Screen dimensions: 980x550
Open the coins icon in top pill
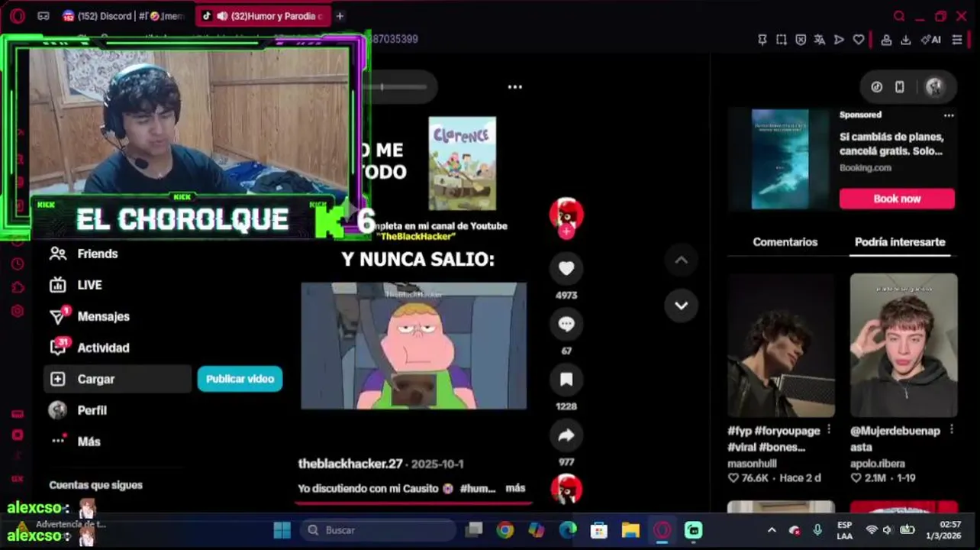(x=877, y=87)
